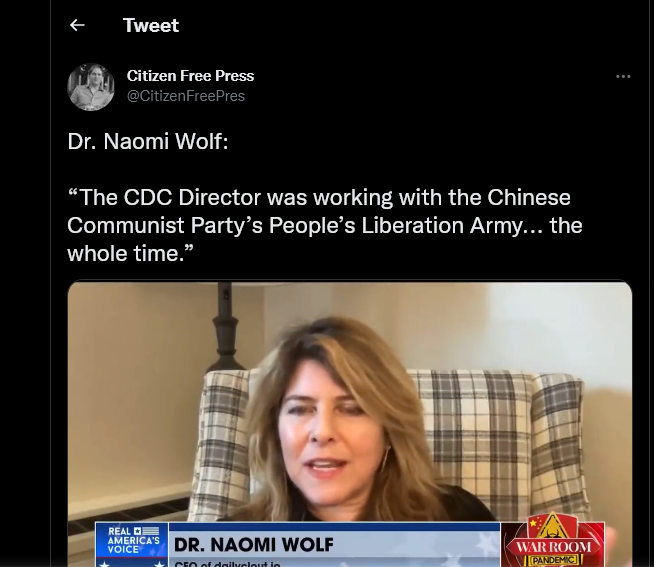Image resolution: width=654 pixels, height=567 pixels.
Task: Open the three-dot more options menu
Action: 623,76
